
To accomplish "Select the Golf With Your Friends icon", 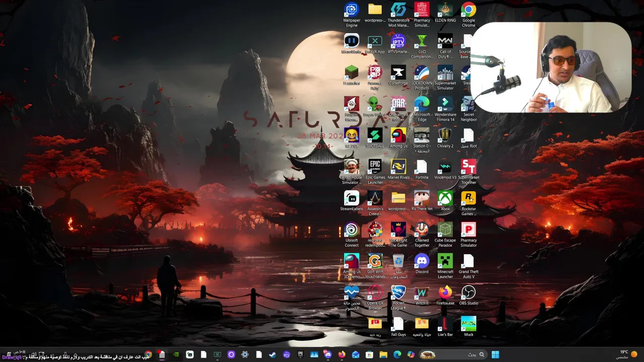I will [375, 266].
